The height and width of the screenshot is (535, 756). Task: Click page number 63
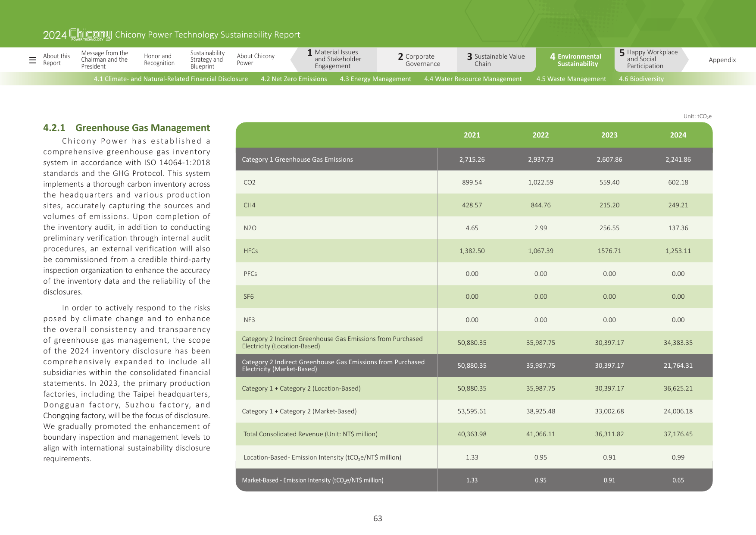click(378, 519)
